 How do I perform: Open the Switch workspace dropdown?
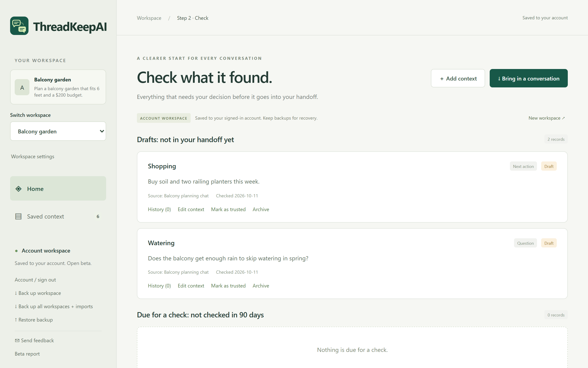pos(58,131)
